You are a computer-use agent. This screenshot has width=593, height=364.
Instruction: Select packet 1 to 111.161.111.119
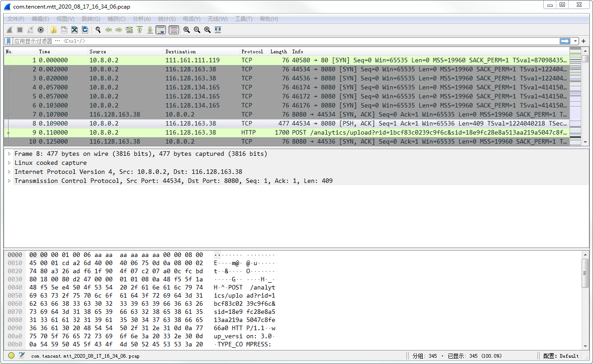287,60
